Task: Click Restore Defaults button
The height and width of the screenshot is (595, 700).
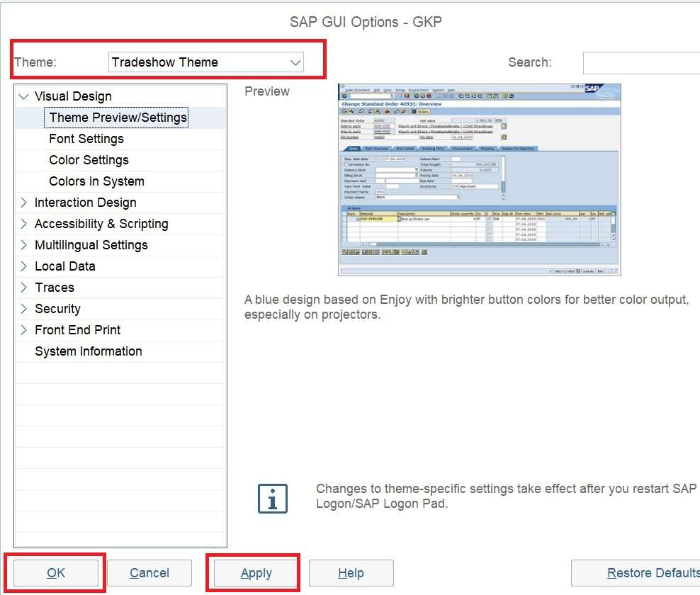Action: click(x=636, y=572)
